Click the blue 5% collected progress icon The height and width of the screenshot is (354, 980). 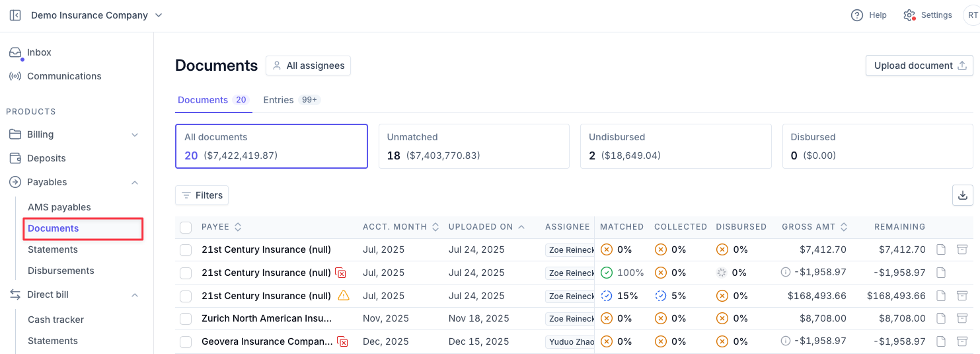point(660,296)
